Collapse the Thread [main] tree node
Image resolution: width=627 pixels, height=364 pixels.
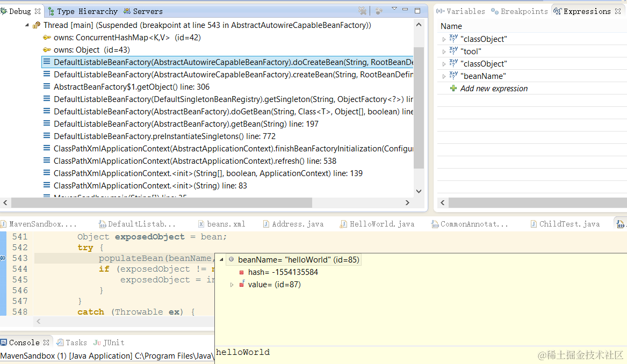27,25
